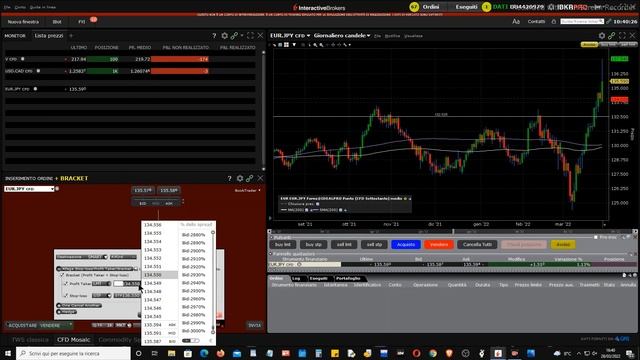Open Microsoft Edge from the taskbar

pyautogui.click(x=204, y=353)
